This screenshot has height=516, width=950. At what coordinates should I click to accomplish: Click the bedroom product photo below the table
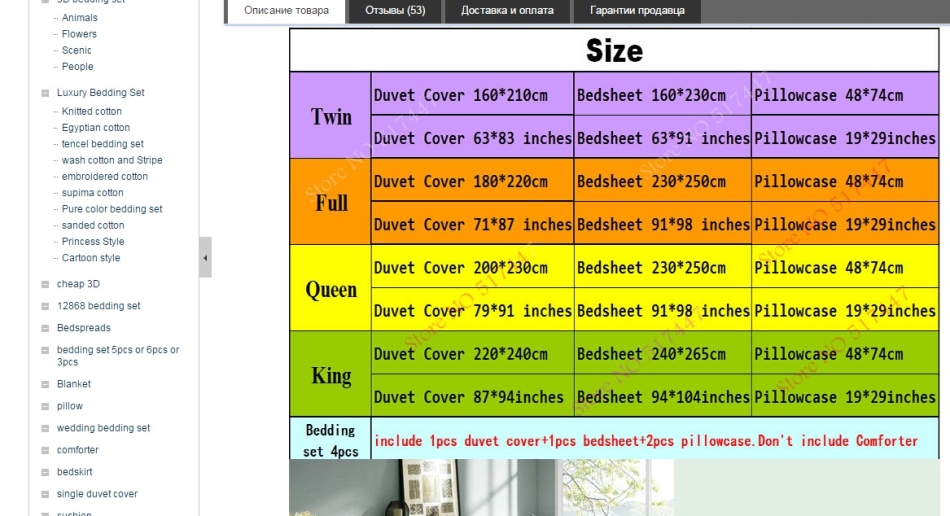coord(481,487)
